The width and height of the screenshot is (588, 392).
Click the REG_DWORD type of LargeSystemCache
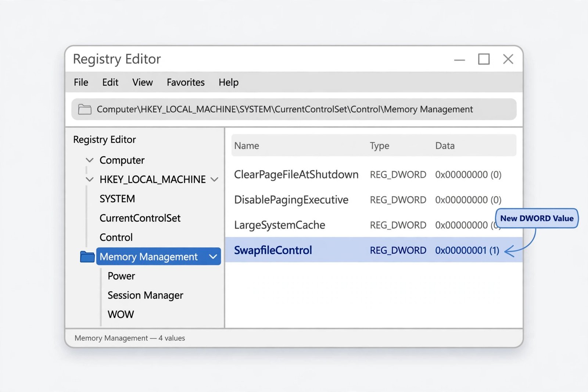click(398, 225)
